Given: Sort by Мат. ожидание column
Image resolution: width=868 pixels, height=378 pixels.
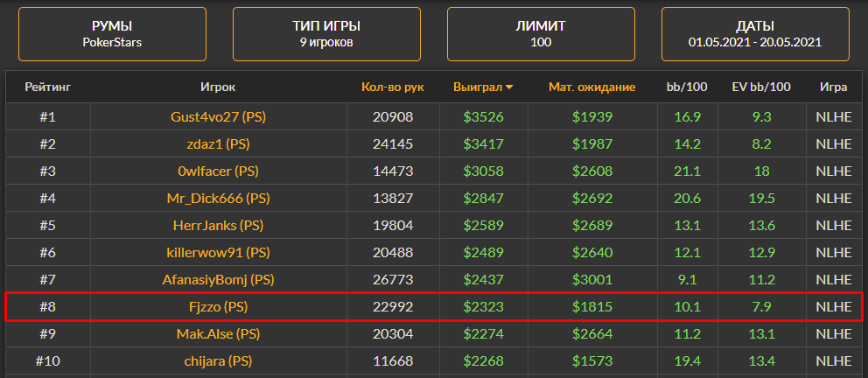Looking at the screenshot, I should 592,87.
